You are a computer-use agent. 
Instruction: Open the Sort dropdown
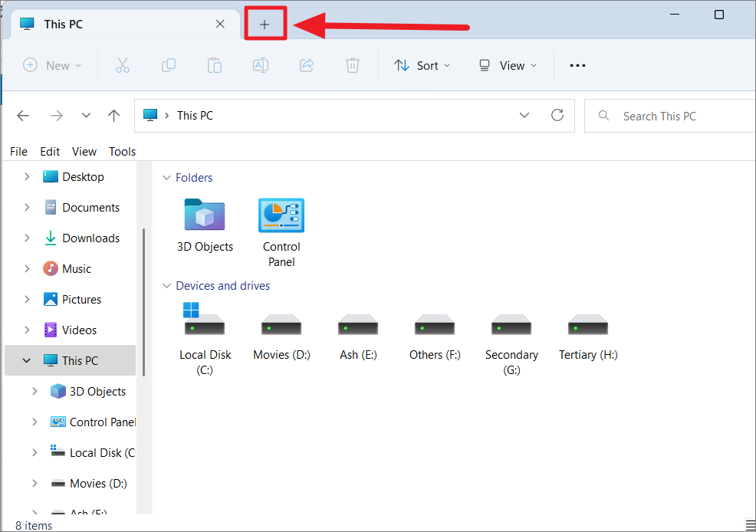422,65
